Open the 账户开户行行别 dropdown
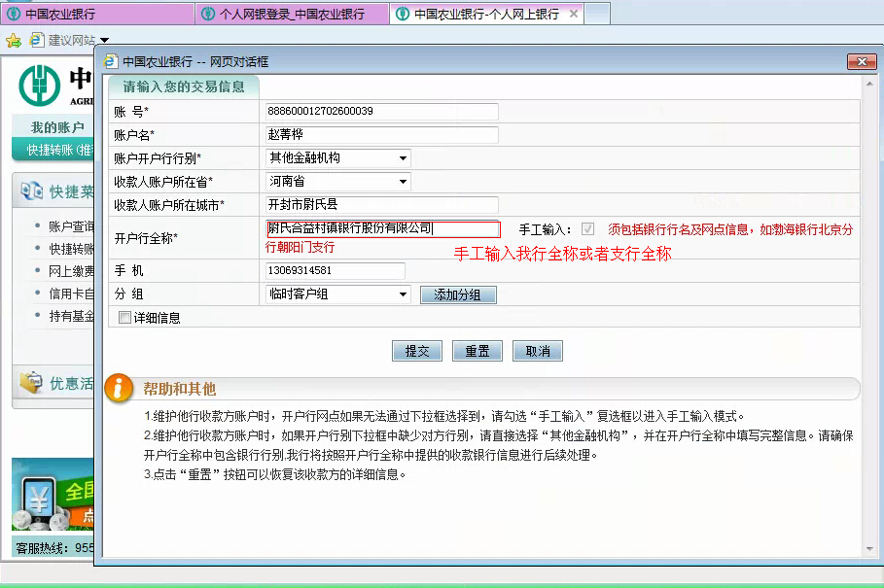 [x=337, y=157]
